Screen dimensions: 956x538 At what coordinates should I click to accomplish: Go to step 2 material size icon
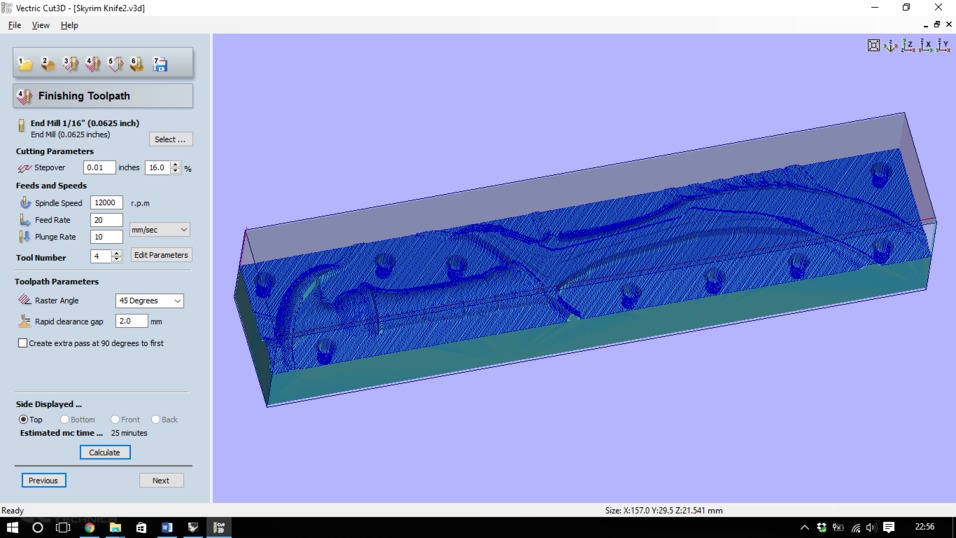[x=48, y=64]
